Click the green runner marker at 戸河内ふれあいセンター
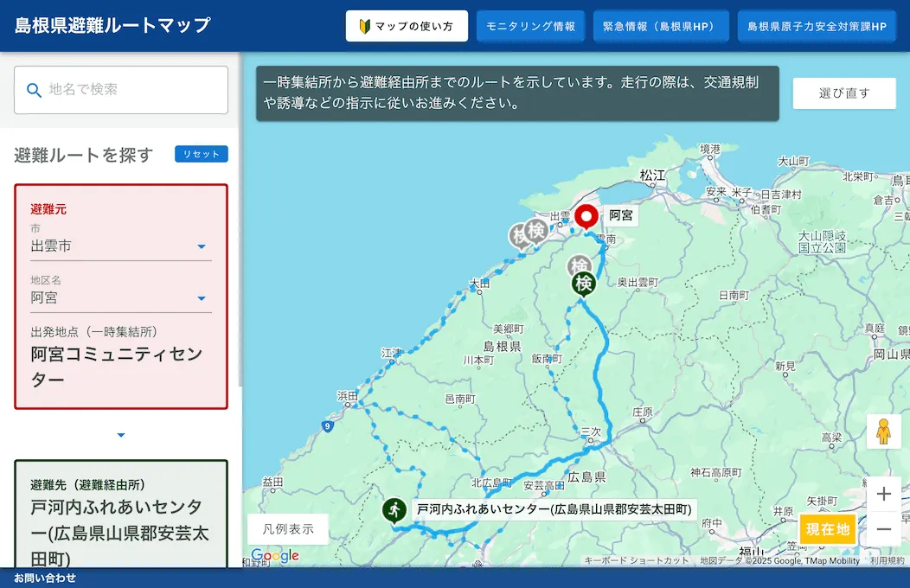 coord(393,510)
